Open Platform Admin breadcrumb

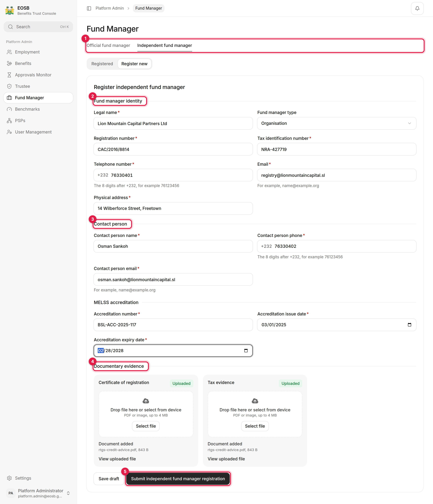click(x=110, y=8)
